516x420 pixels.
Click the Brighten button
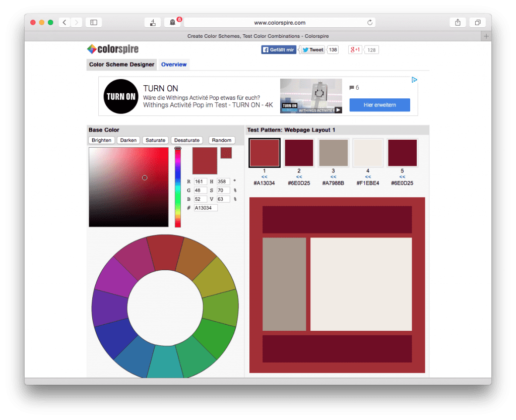pos(101,140)
